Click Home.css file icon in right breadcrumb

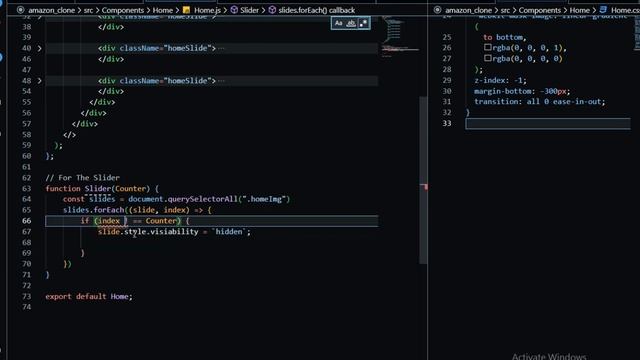pos(603,10)
